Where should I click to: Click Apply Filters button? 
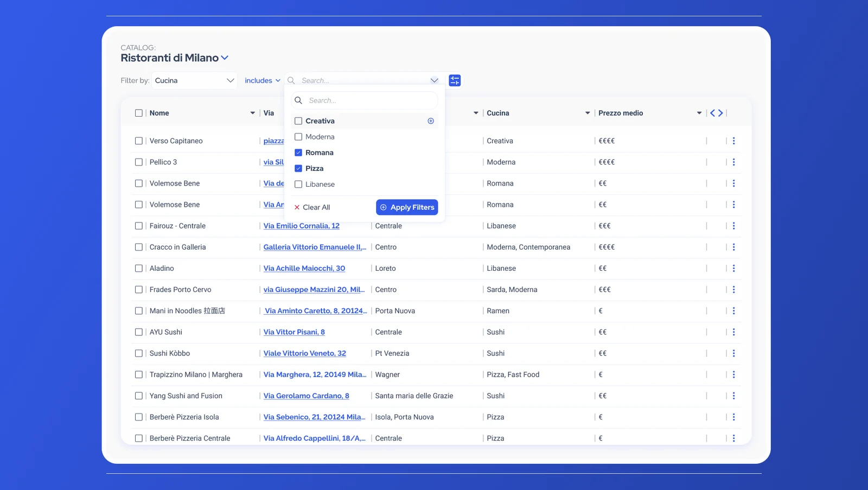pyautogui.click(x=407, y=207)
